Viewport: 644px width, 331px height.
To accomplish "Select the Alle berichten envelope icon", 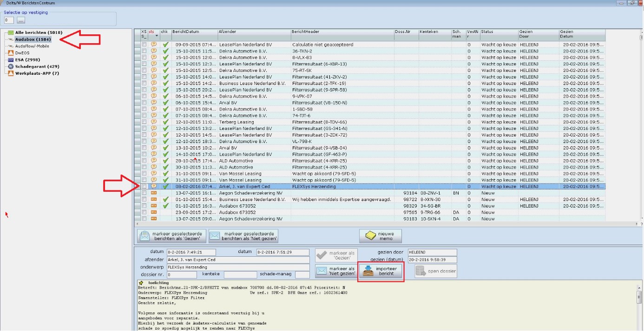I will pyautogui.click(x=11, y=32).
